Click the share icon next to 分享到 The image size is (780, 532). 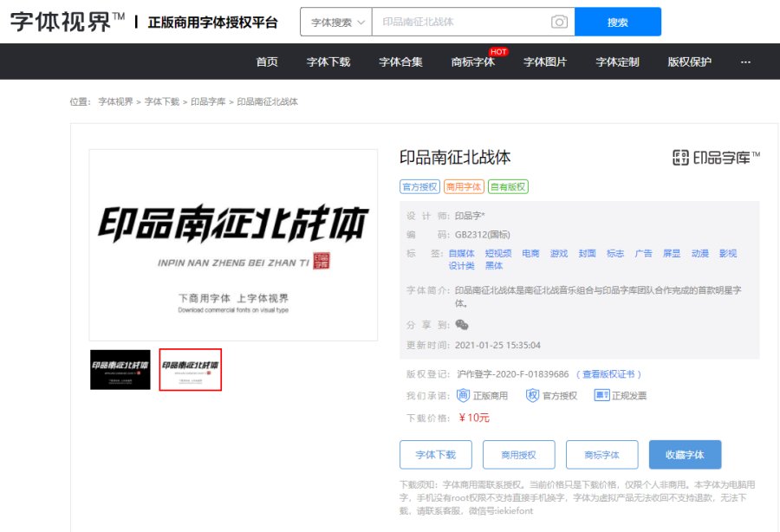tap(461, 324)
